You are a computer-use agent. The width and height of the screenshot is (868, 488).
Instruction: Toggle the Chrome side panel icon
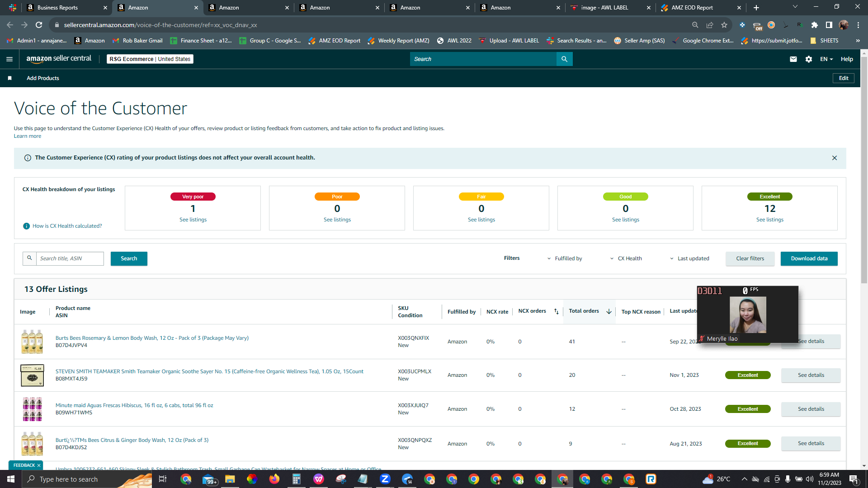click(x=829, y=25)
